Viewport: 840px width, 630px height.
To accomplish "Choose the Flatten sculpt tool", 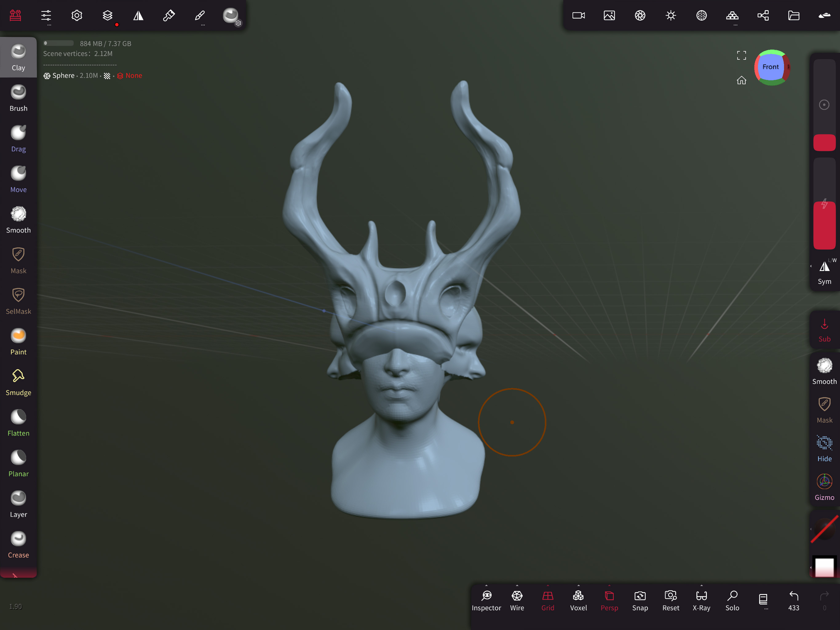I will 18,423.
